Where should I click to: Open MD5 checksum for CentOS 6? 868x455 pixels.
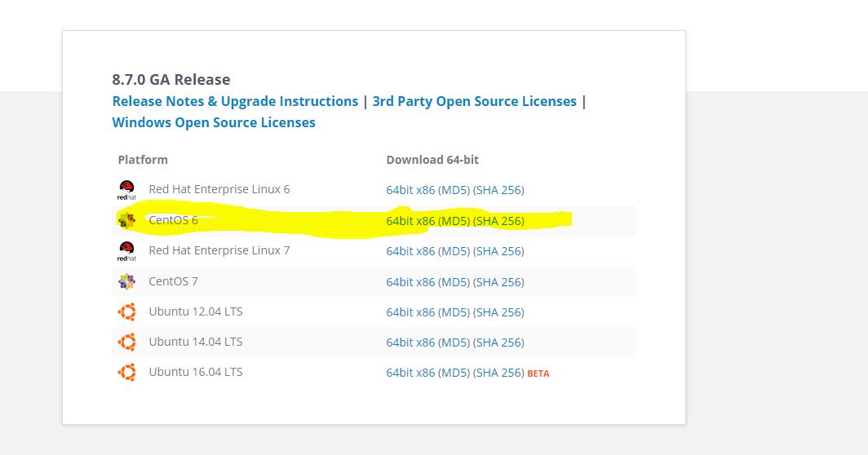[454, 221]
